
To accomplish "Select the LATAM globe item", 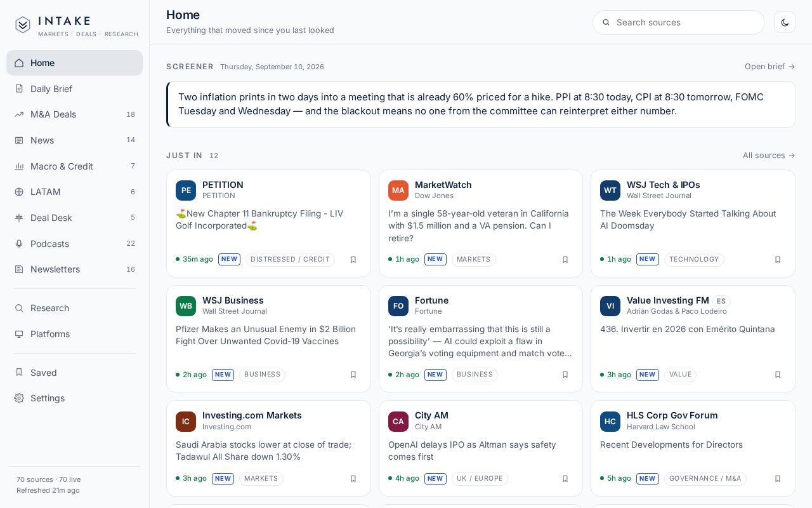I will 74,192.
